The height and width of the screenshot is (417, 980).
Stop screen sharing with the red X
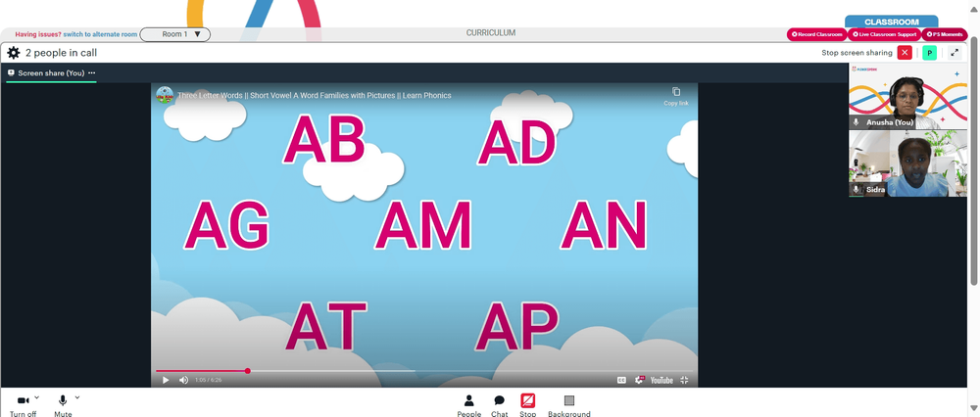pyautogui.click(x=905, y=53)
